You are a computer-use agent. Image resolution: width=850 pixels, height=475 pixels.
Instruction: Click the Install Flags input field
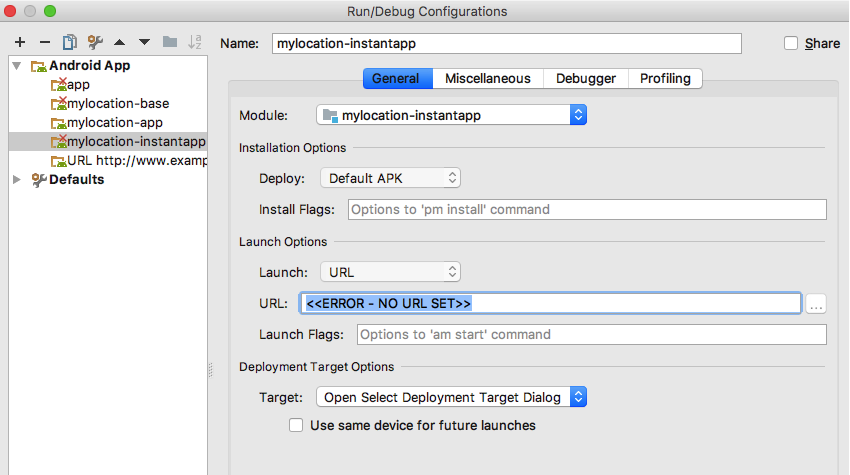pyautogui.click(x=587, y=209)
